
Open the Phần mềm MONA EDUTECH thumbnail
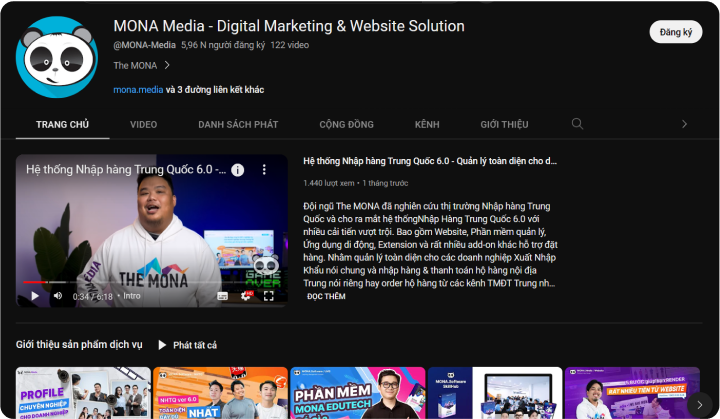358,392
